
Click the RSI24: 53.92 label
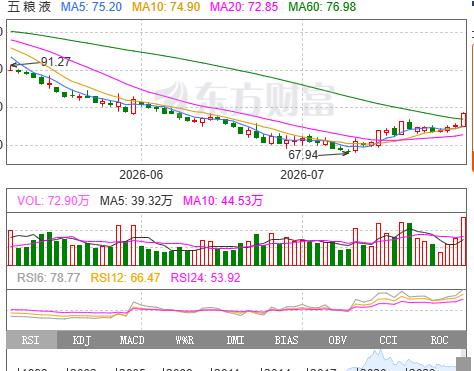click(x=205, y=278)
